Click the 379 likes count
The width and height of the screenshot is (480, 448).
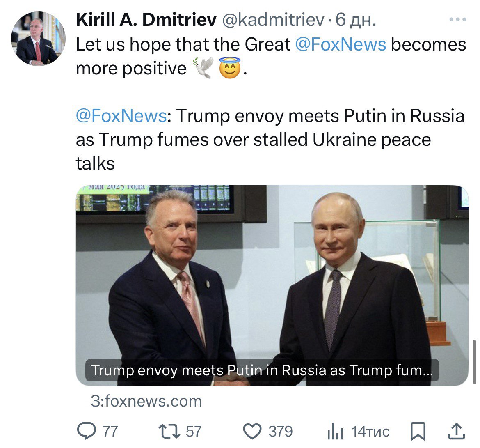coord(281,431)
